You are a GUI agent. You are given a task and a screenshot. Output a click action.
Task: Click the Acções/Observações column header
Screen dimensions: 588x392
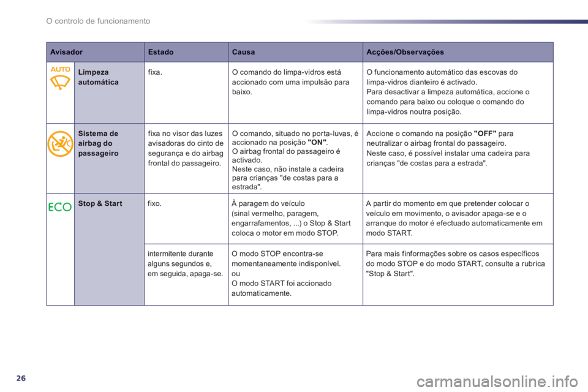tap(405, 52)
